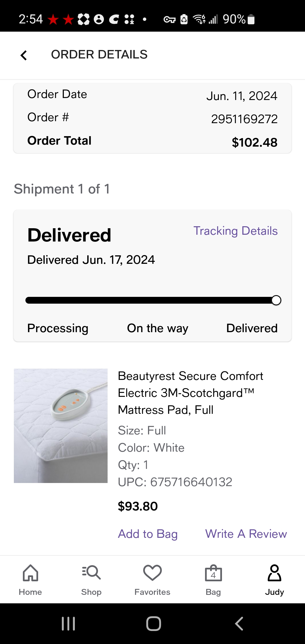This screenshot has width=305, height=644.
Task: Tap the Android recent apps button
Action: click(68, 623)
